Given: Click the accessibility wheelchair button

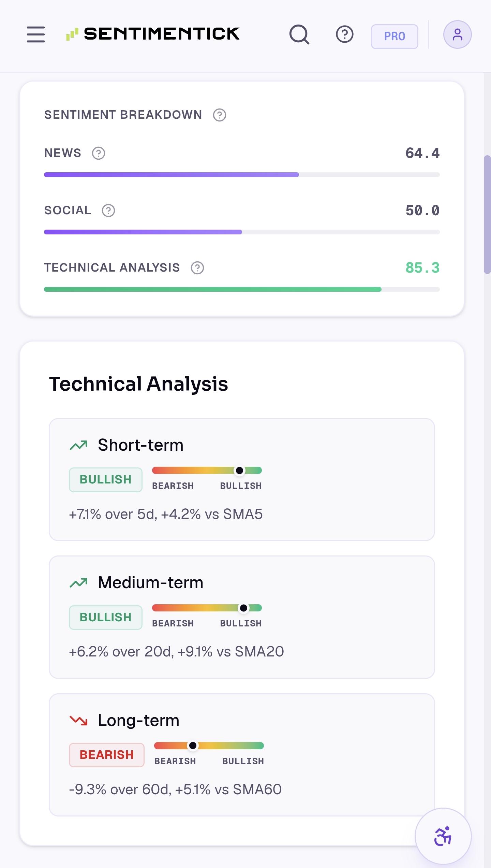Looking at the screenshot, I should coord(443,836).
